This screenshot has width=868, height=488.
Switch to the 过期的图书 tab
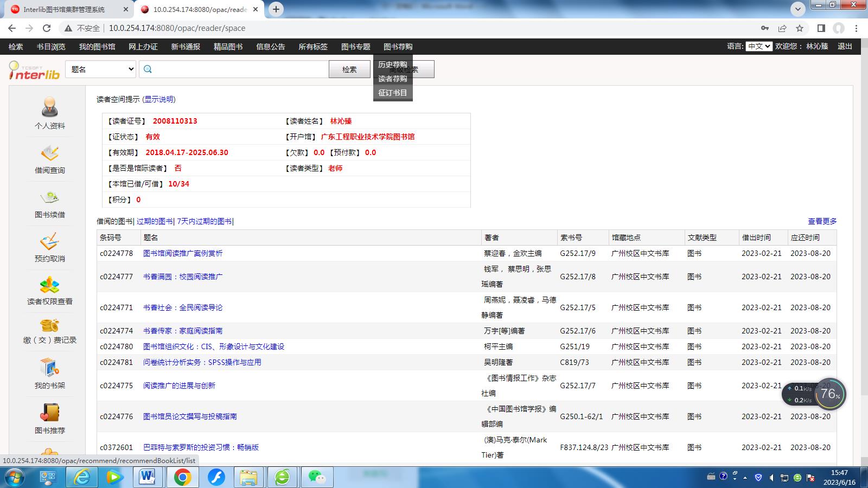point(155,221)
